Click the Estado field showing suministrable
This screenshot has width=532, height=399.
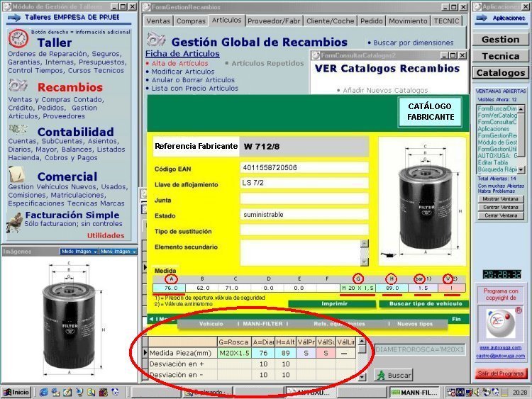304,215
